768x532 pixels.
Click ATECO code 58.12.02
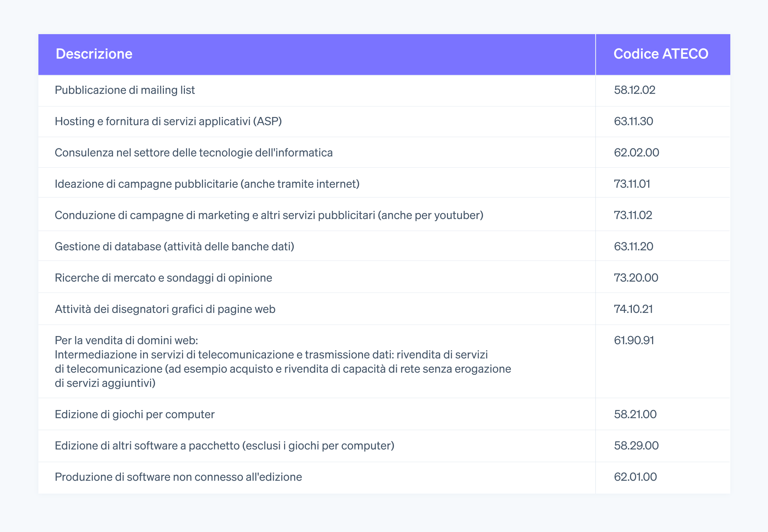(x=634, y=90)
